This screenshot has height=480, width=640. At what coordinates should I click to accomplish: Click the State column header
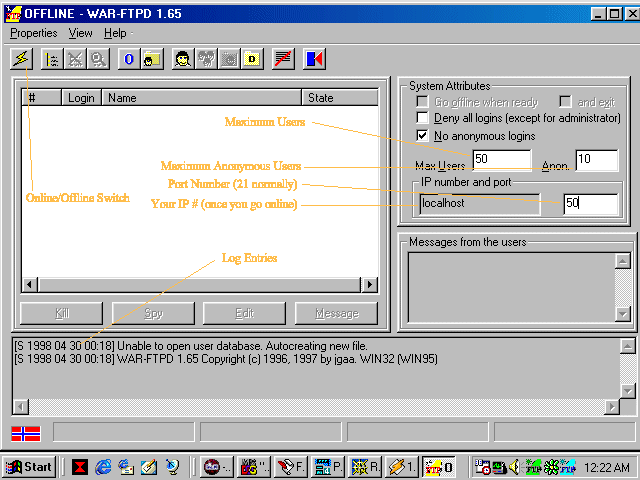tap(340, 98)
